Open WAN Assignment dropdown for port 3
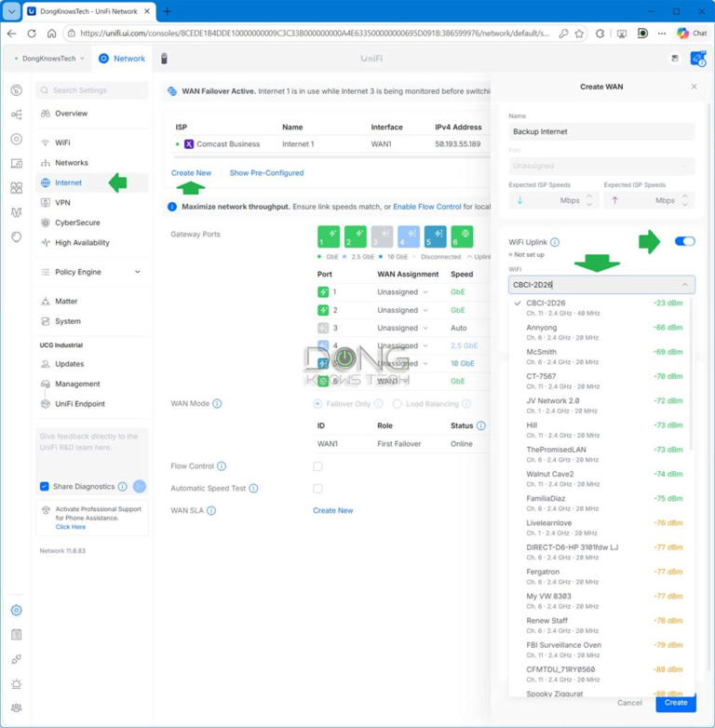The image size is (715, 728). 402,328
